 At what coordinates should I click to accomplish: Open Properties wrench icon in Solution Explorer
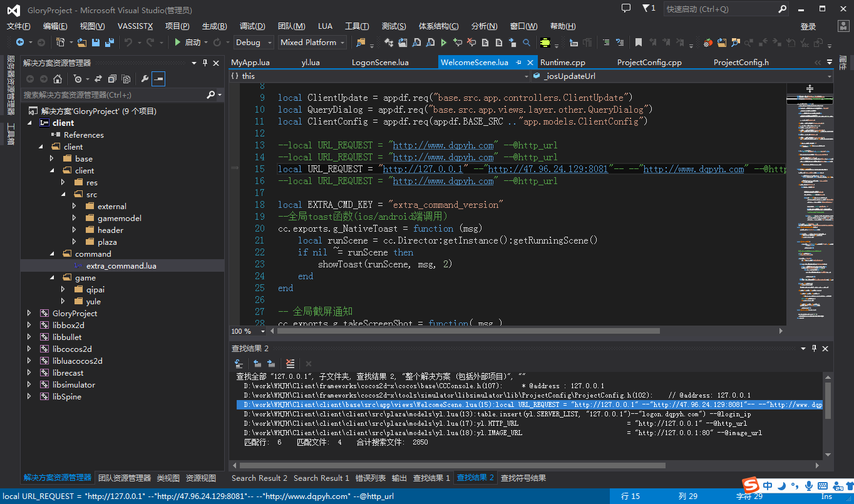point(145,79)
